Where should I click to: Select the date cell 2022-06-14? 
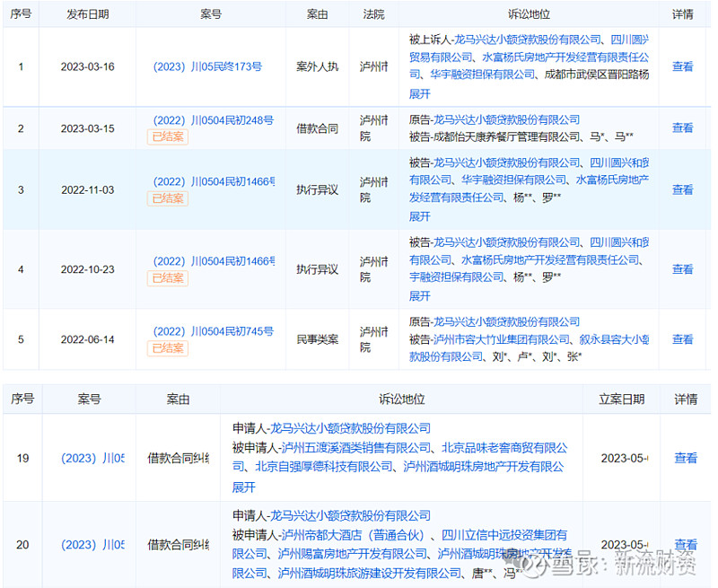tap(87, 339)
